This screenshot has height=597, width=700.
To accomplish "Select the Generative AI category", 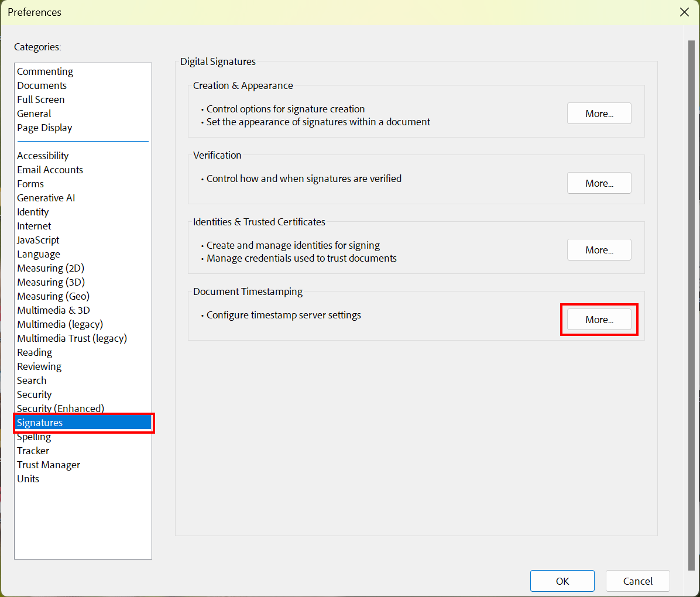I will pos(46,198).
